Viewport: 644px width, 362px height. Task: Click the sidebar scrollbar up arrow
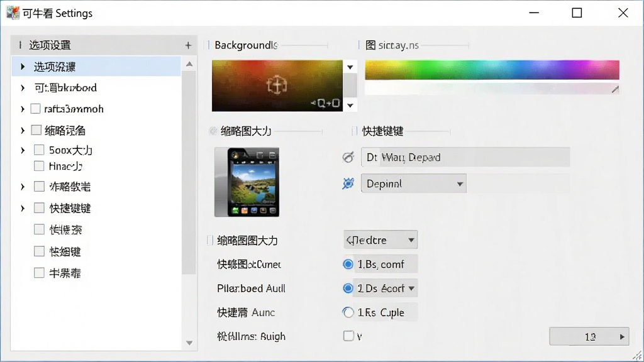(189, 64)
